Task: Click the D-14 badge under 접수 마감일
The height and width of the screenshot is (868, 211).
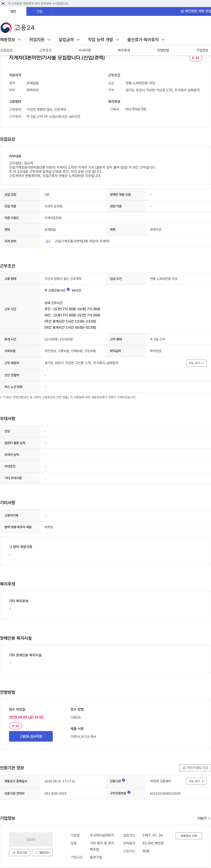Action: pyautogui.click(x=15, y=726)
